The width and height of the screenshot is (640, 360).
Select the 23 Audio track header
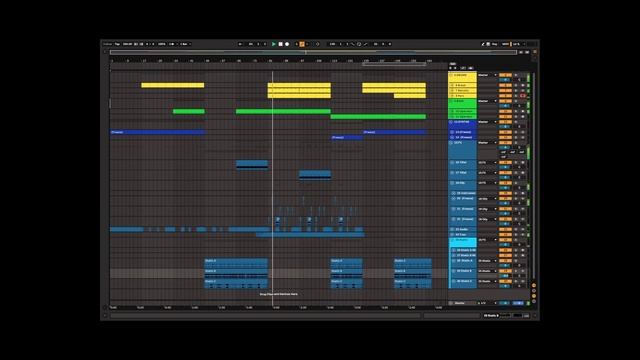pos(462,229)
